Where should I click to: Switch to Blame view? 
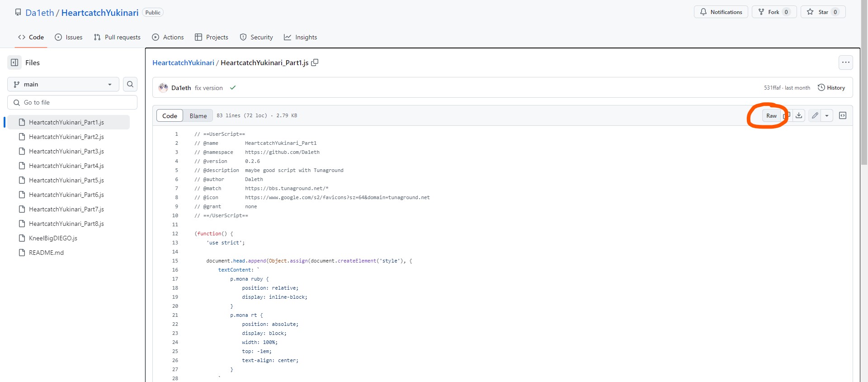click(x=198, y=116)
